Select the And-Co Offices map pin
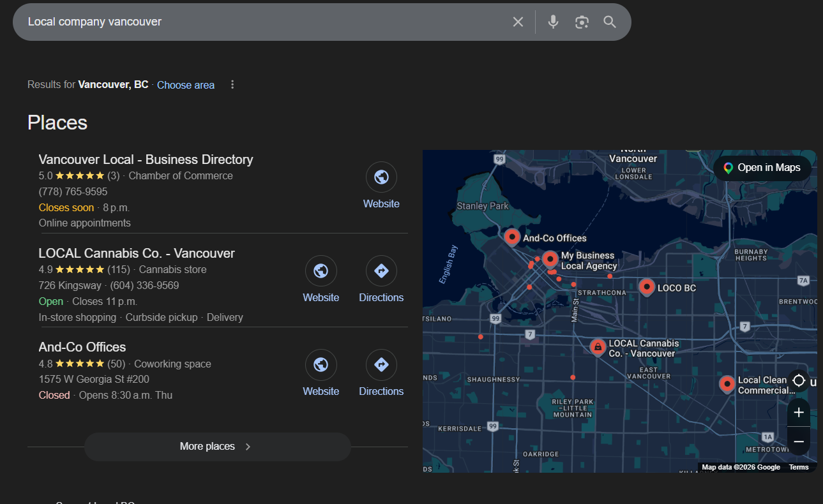The width and height of the screenshot is (823, 504). (512, 237)
